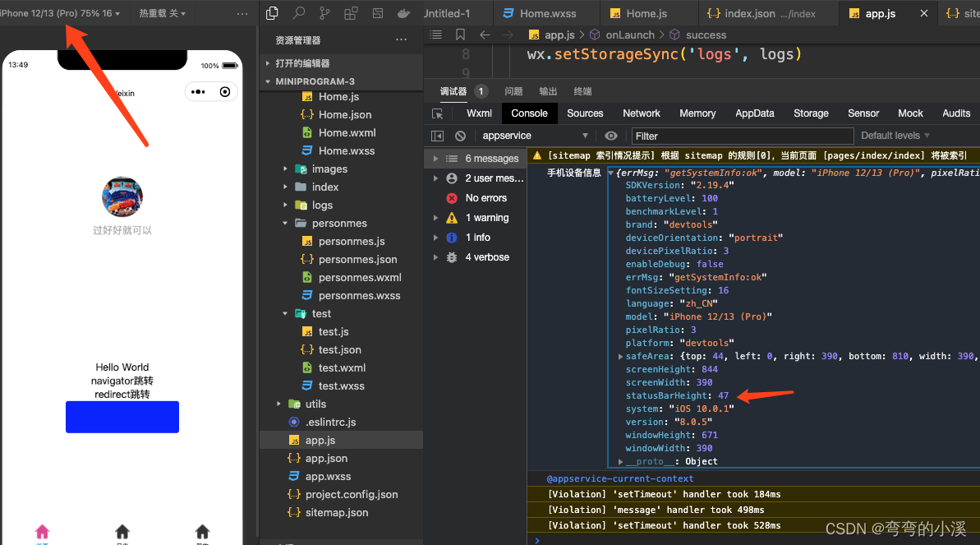Open the iPhone 12/13 (Pro) device dropdown
Image resolution: width=980 pixels, height=545 pixels.
pos(60,13)
